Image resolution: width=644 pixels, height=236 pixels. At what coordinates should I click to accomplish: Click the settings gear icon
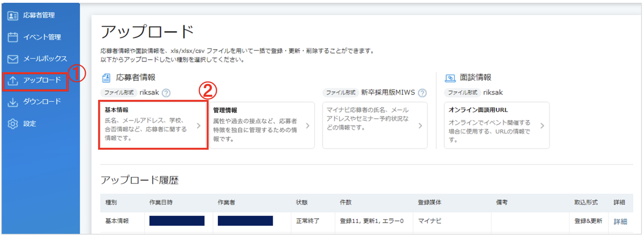tap(13, 124)
